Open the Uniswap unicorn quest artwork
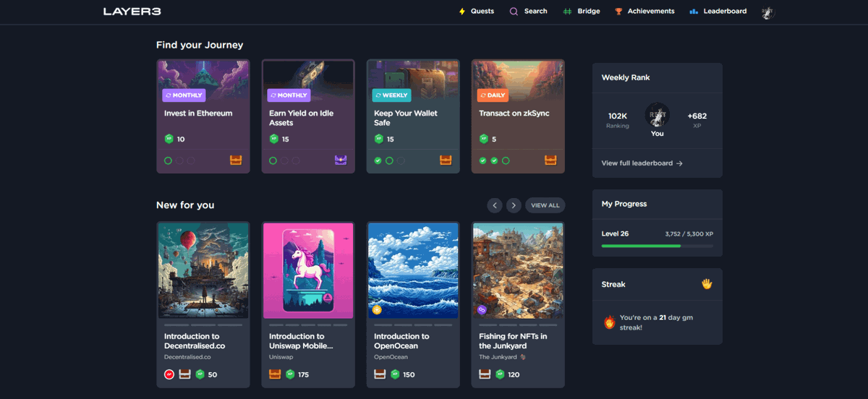This screenshot has width=868, height=399. coord(308,270)
